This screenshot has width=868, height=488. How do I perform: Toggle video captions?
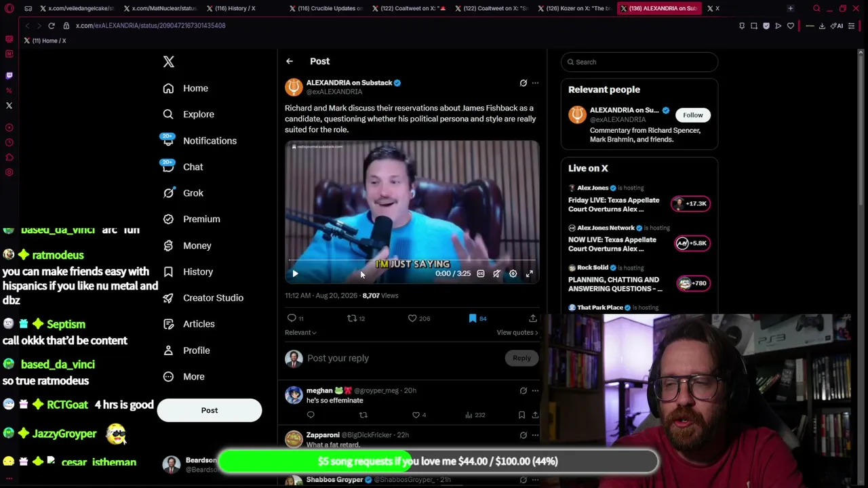point(480,274)
